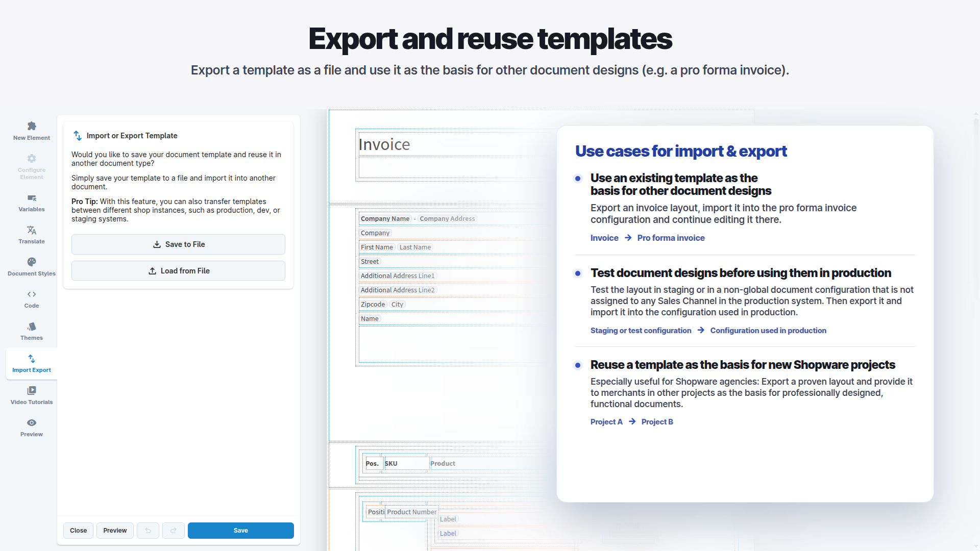The image size is (980, 551).
Task: Select the Product Number variable tag
Action: pyautogui.click(x=411, y=512)
